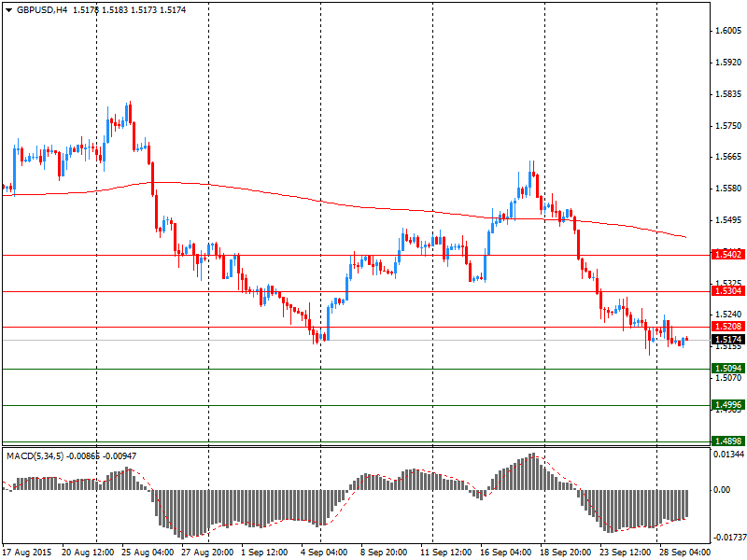Select the 1.5094 green support level label
The width and height of the screenshot is (747, 560).
coord(727,368)
